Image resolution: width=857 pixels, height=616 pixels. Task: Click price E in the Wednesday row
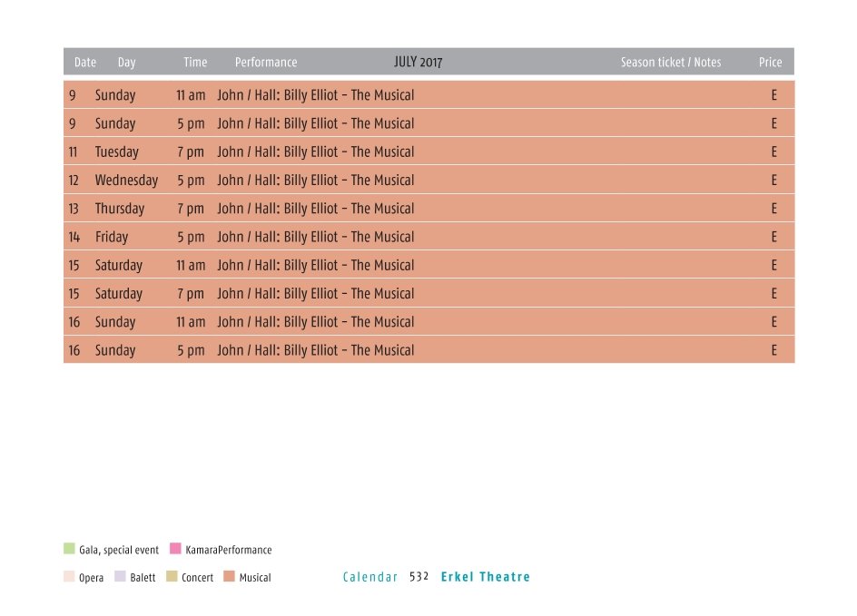pos(773,181)
